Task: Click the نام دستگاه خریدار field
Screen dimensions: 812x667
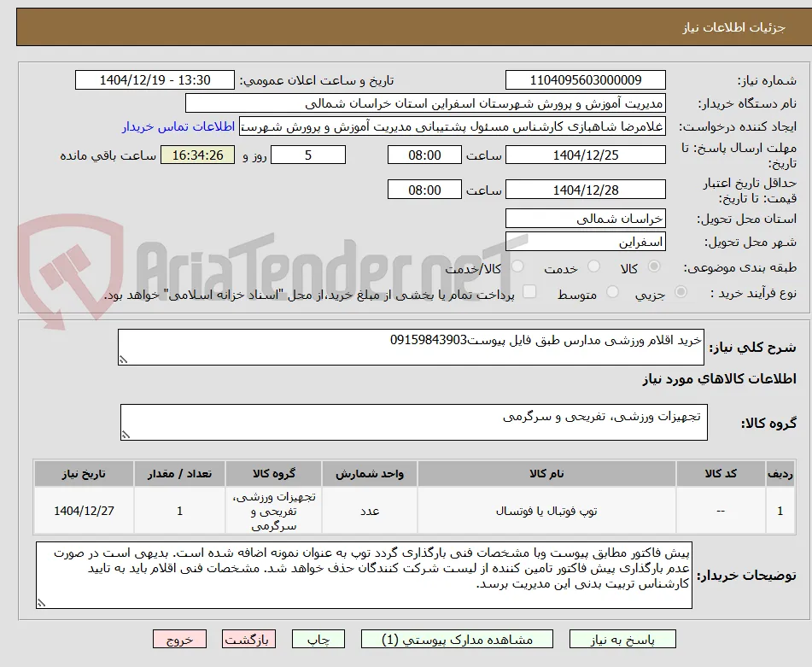Action: tap(425, 103)
